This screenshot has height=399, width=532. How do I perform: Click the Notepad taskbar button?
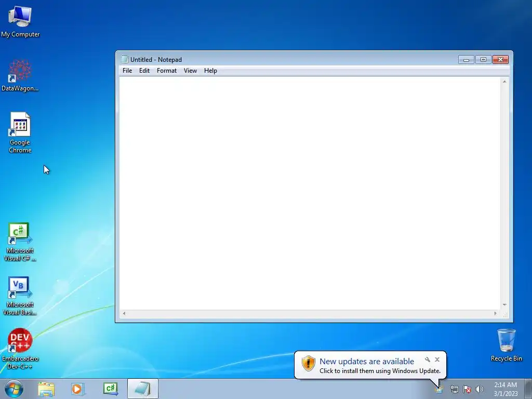(x=143, y=389)
